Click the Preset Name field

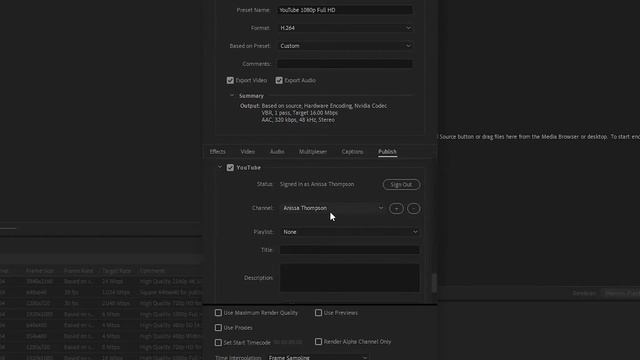345,10
